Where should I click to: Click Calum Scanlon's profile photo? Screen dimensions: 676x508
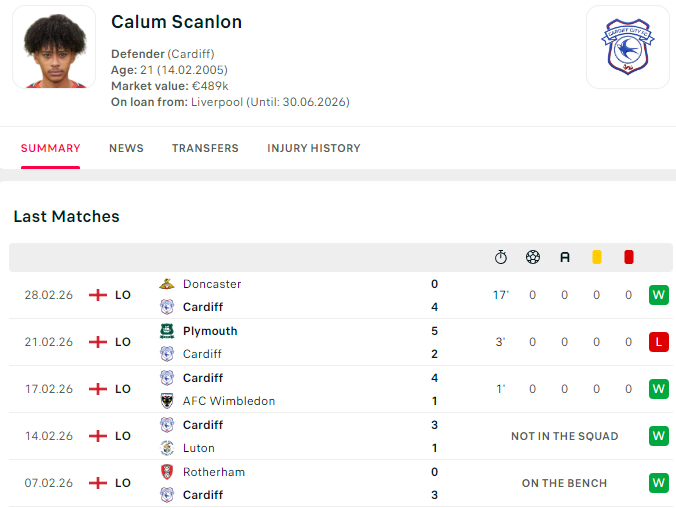(x=54, y=47)
